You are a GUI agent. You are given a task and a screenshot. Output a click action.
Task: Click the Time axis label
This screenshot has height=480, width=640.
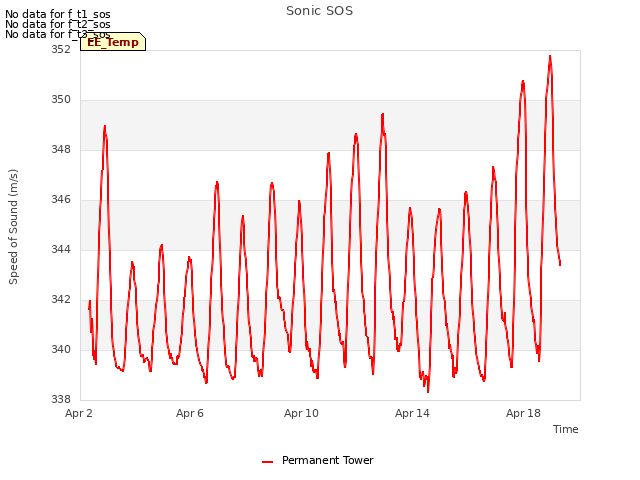[565, 429]
